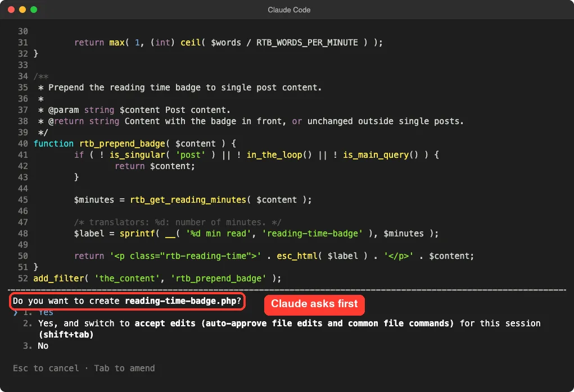Click @return string doc line 38

[251, 121]
